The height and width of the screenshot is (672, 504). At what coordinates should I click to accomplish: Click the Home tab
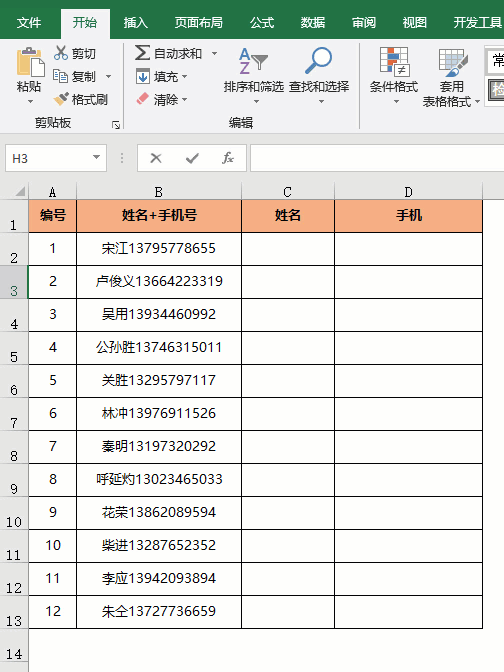coord(84,22)
